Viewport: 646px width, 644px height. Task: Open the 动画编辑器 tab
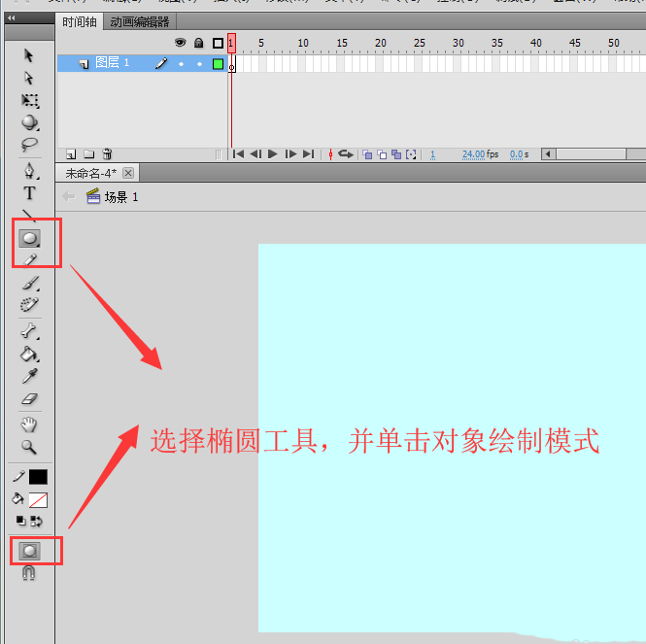pyautogui.click(x=140, y=21)
